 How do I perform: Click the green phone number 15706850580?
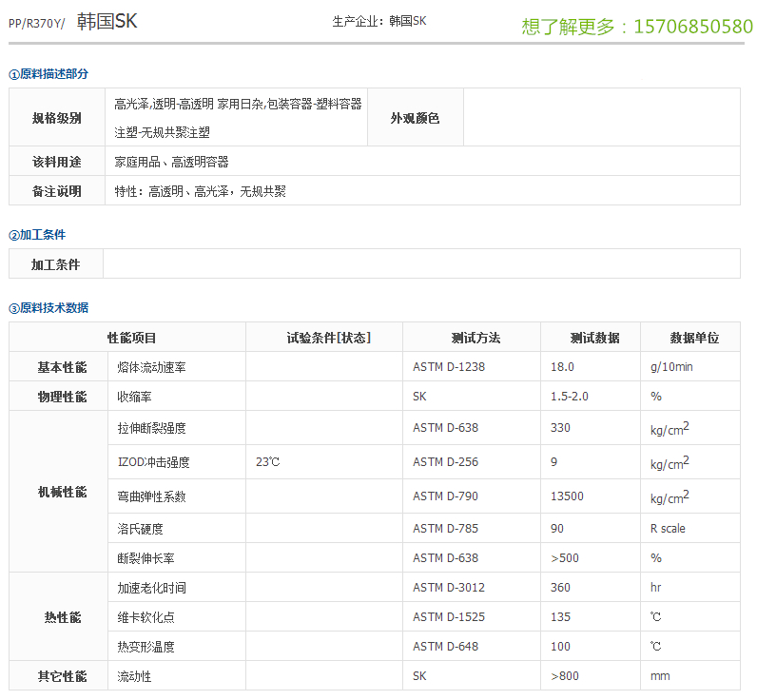693,27
